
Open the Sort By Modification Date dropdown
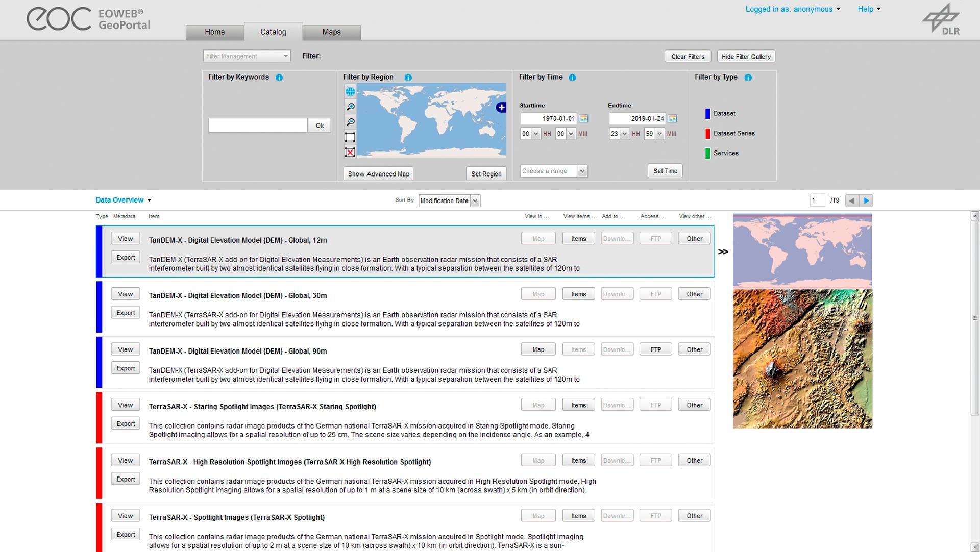tap(475, 200)
